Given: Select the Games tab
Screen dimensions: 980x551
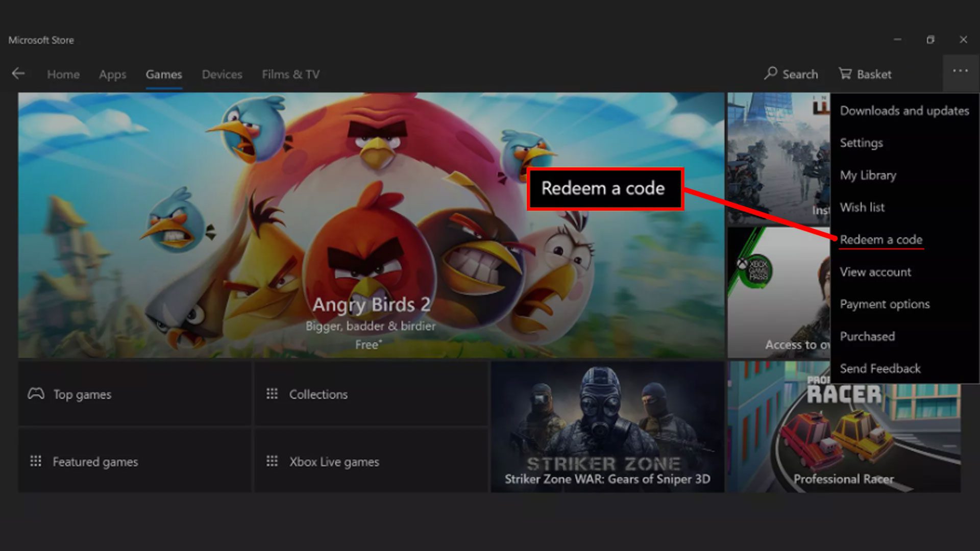Looking at the screenshot, I should pyautogui.click(x=164, y=74).
